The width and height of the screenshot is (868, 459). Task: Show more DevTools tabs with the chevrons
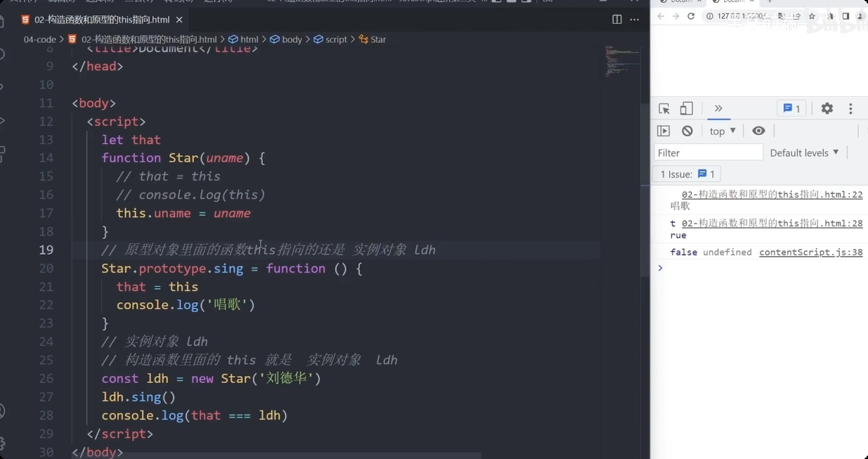point(718,108)
